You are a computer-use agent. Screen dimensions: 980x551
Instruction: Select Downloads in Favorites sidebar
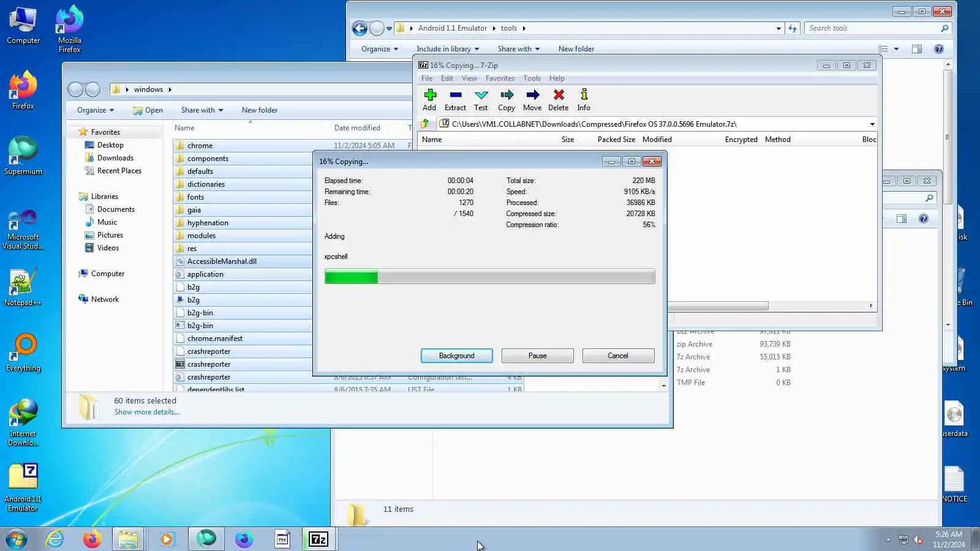click(x=115, y=158)
